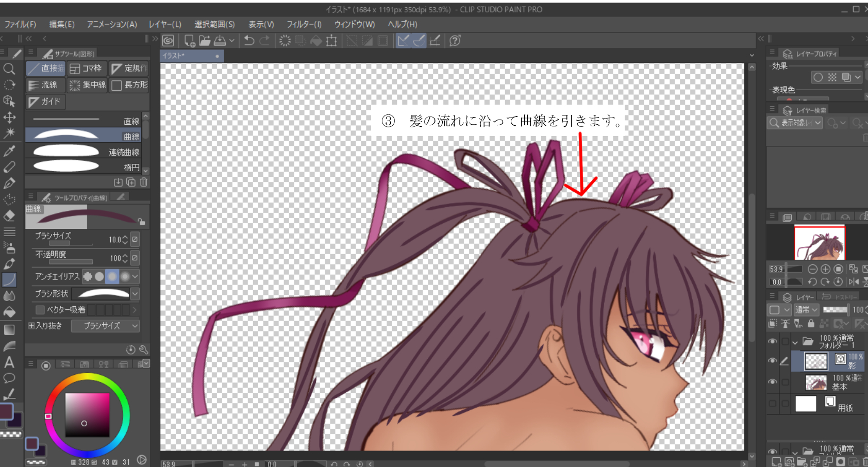
Task: Click the navigator zoom out button
Action: pyautogui.click(x=813, y=269)
